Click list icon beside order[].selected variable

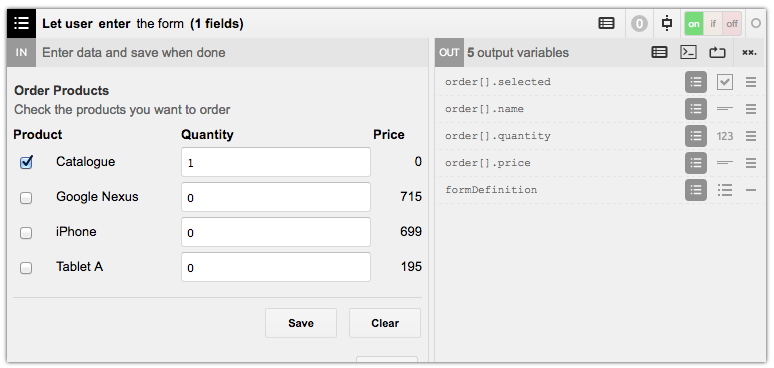[696, 82]
